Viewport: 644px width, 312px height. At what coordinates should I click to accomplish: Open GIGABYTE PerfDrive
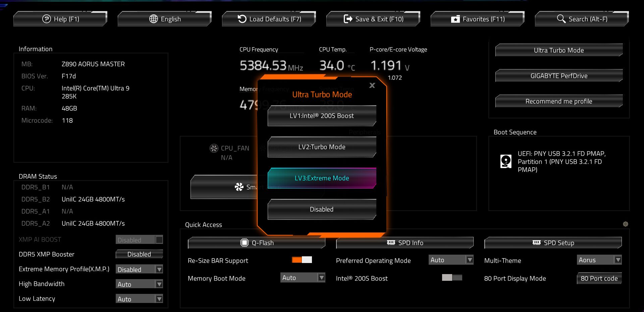click(559, 75)
